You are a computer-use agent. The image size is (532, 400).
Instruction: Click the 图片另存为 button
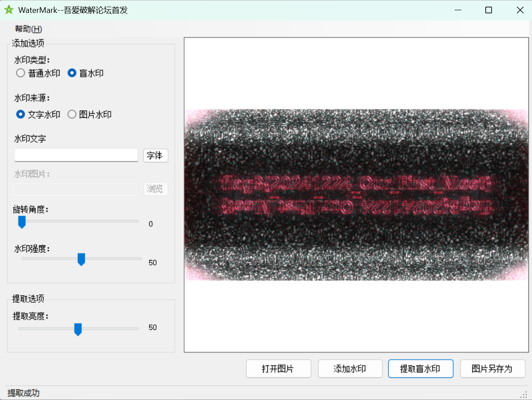coord(492,368)
